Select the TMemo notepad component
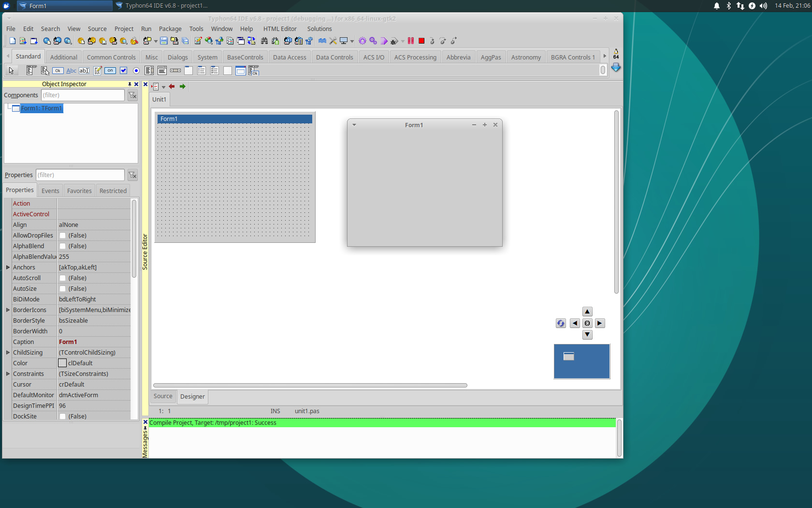 click(97, 71)
